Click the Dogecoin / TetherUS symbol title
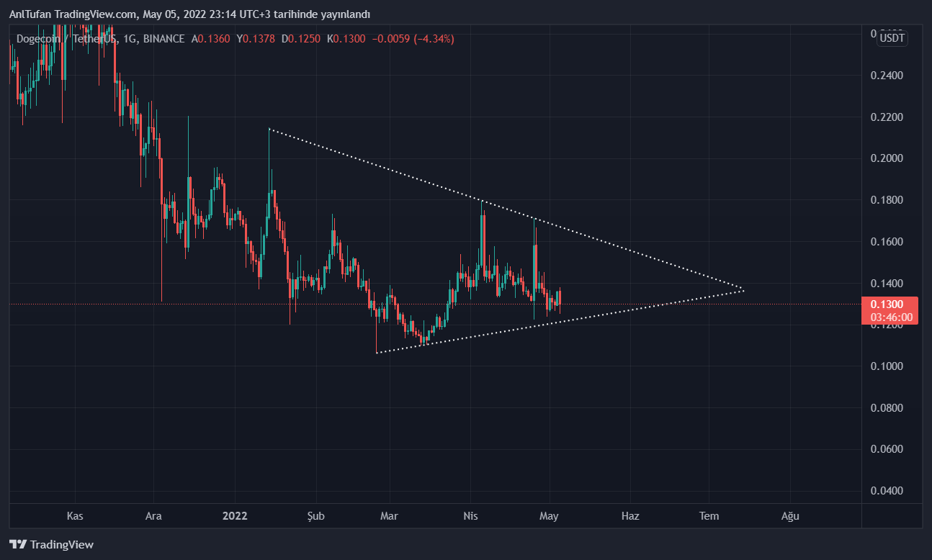 [68, 39]
